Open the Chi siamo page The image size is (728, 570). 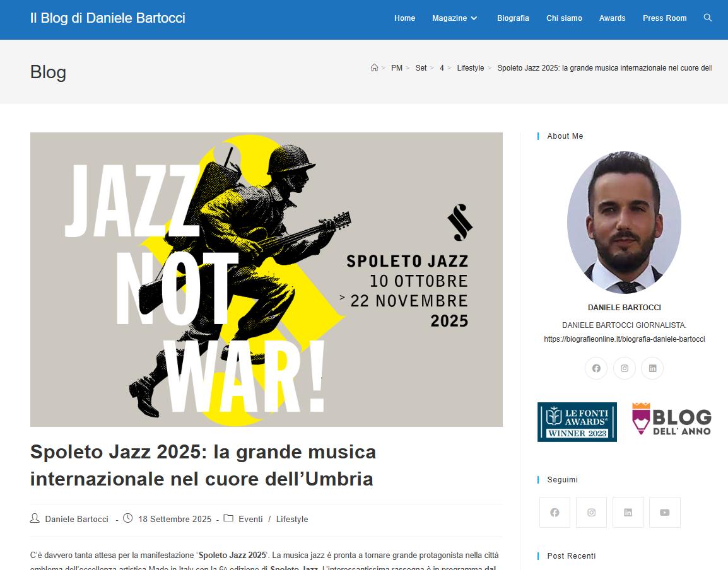564,18
